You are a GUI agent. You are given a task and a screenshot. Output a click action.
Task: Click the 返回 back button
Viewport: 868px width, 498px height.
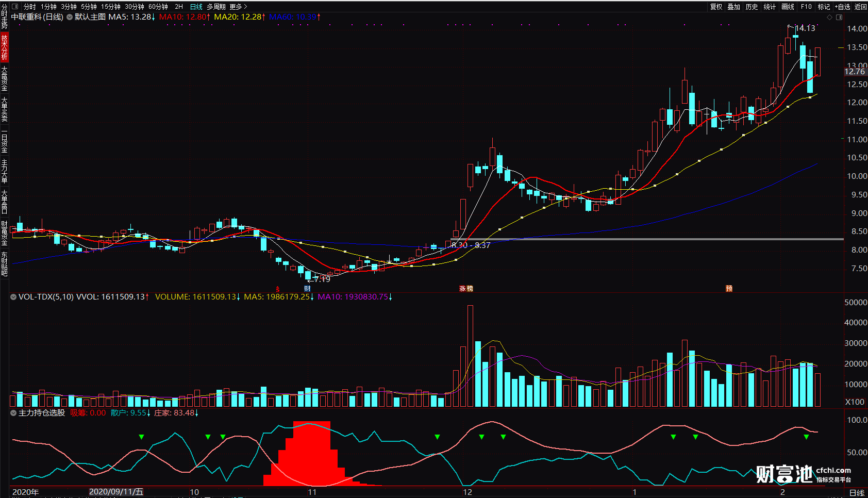coord(860,7)
